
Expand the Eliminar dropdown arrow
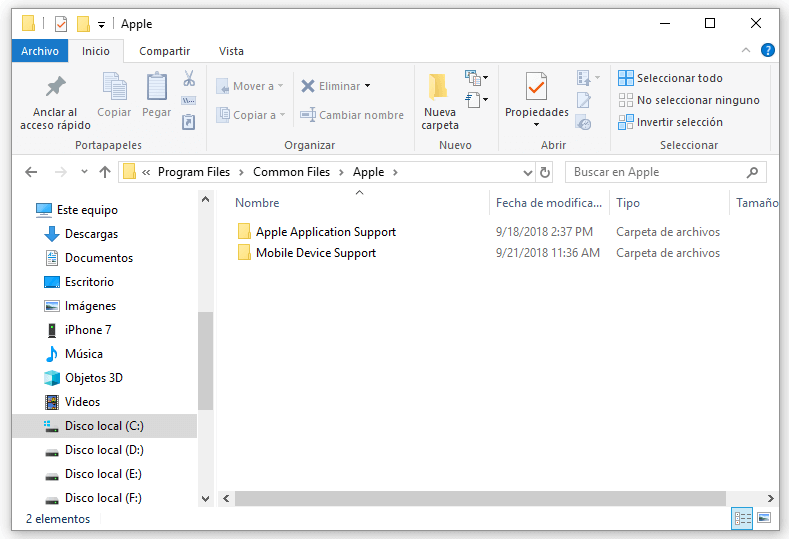pyautogui.click(x=368, y=86)
